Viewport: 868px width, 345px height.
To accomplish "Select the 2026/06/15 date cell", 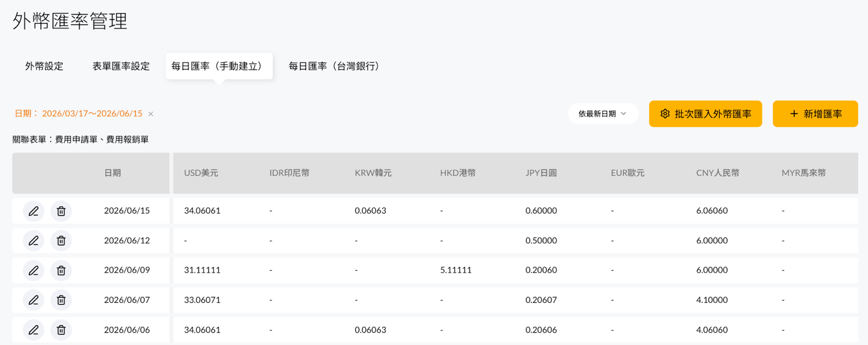I will [x=127, y=211].
